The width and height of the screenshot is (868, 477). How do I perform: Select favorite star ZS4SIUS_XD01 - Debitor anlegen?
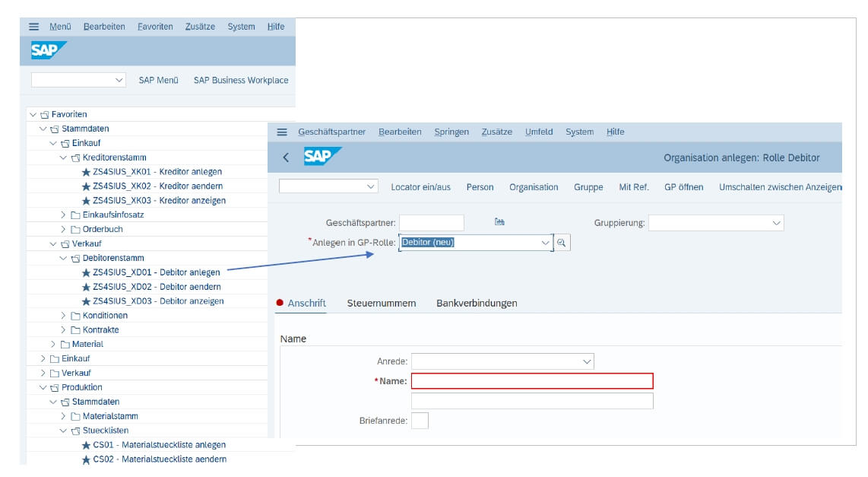pos(86,272)
